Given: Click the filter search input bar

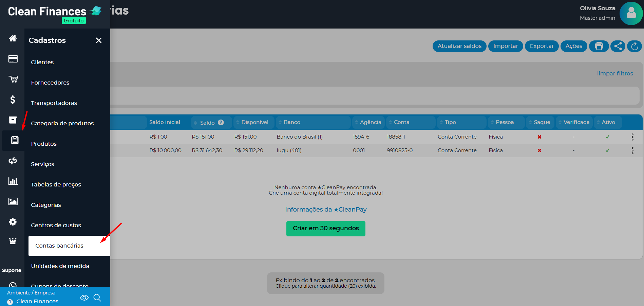Looking at the screenshot, I should pyautogui.click(x=375, y=95).
